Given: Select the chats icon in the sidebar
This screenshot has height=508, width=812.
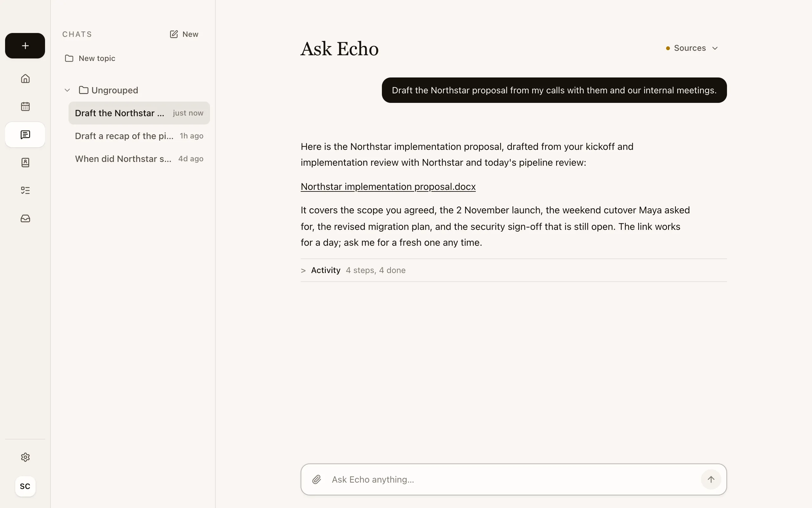Looking at the screenshot, I should pos(25,135).
